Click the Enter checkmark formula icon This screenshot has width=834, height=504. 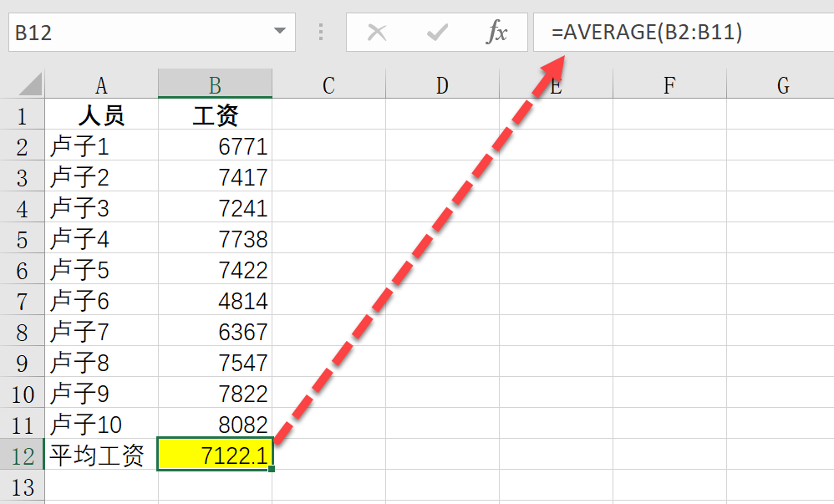[x=436, y=33]
